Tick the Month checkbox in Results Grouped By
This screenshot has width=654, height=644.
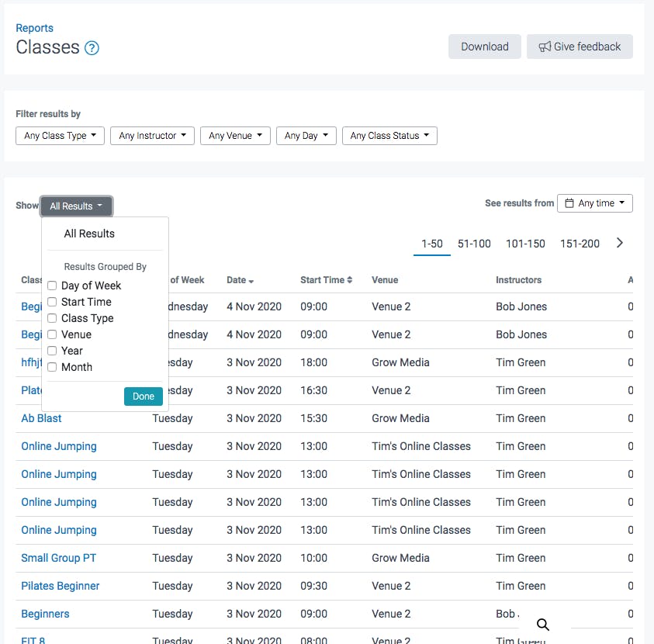[x=51, y=367]
